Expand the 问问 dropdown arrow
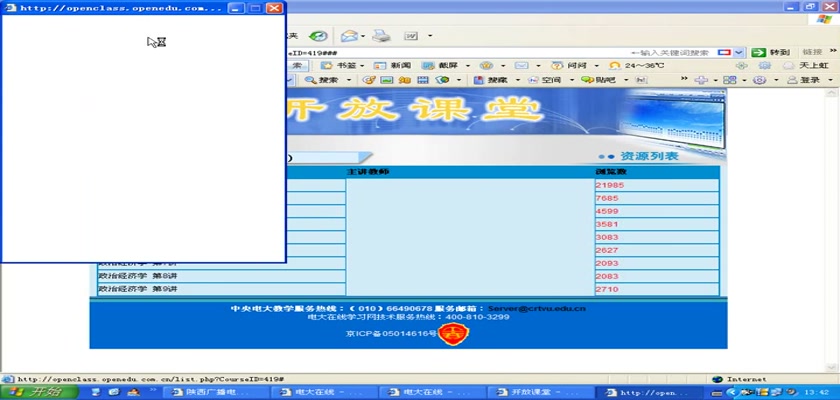Image resolution: width=840 pixels, height=400 pixels. (597, 66)
